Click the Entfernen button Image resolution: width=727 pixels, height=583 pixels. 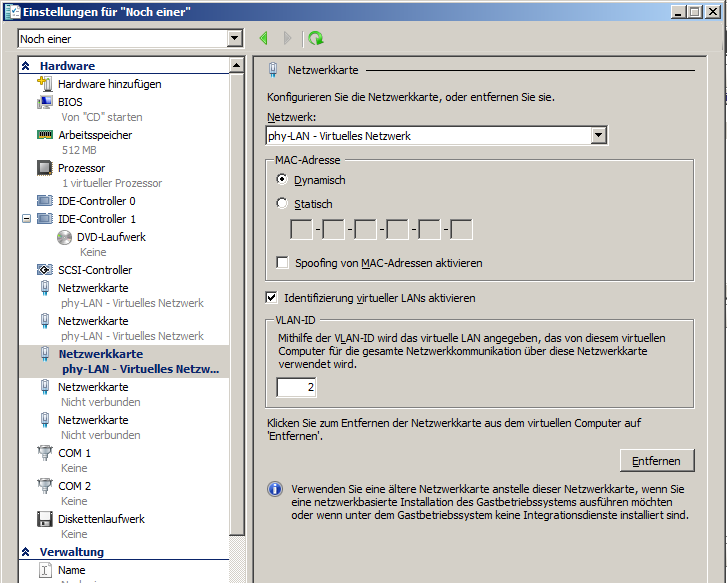657,461
